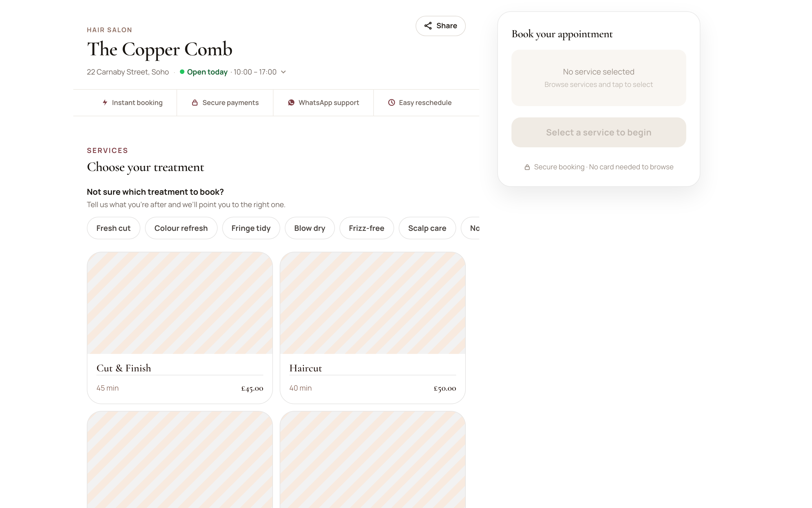
Task: Click the 10:00 – 17:00 hours text
Action: point(255,72)
